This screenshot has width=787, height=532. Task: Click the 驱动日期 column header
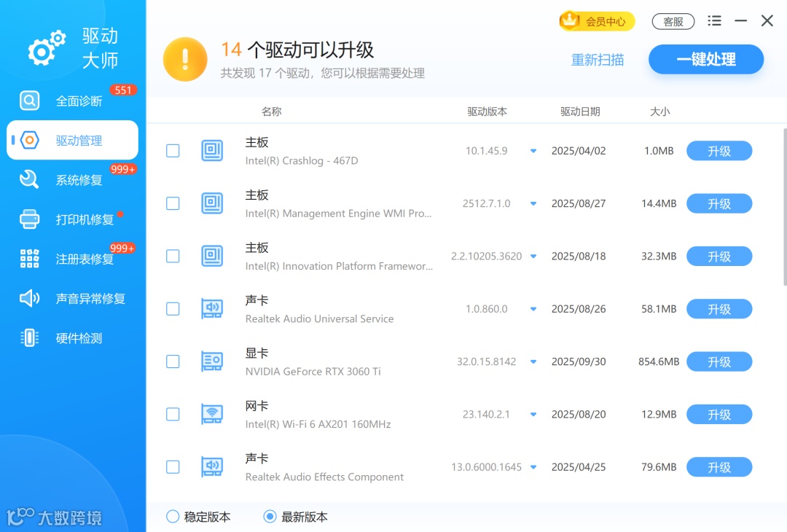580,112
